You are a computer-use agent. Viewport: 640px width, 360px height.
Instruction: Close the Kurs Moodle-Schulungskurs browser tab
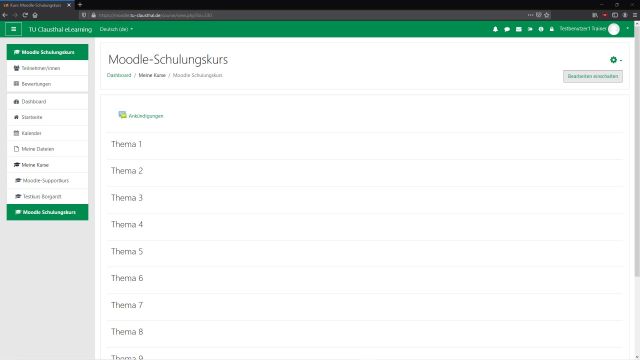pyautogui.click(x=69, y=5)
